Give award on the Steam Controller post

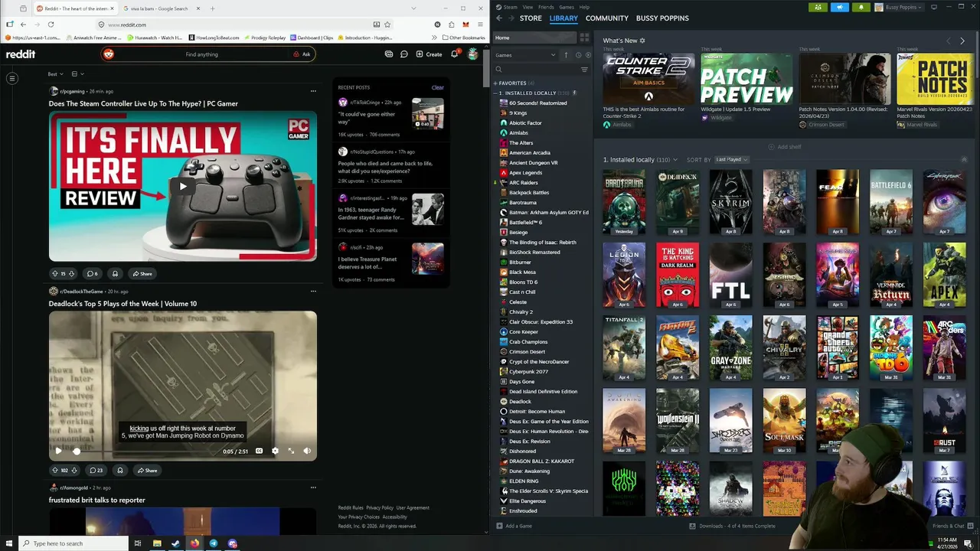(x=116, y=273)
